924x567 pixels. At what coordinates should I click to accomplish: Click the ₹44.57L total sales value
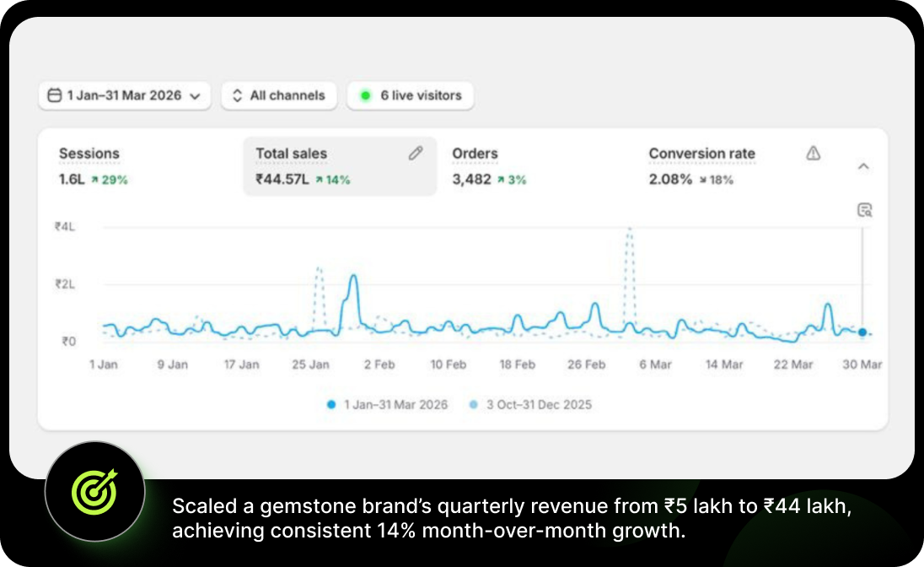(282, 180)
